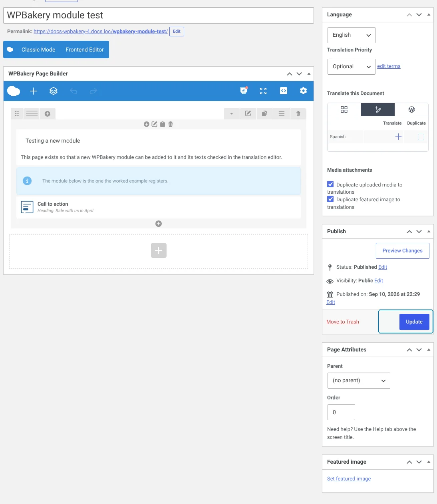This screenshot has height=504, width=437.
Task: Add Spanish translation plus icon
Action: (398, 137)
